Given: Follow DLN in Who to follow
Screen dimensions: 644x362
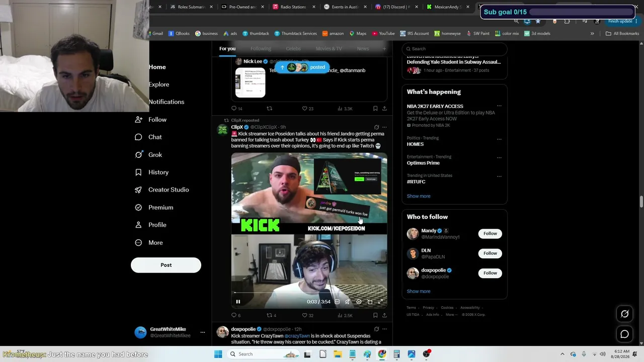Looking at the screenshot, I should click(x=490, y=253).
